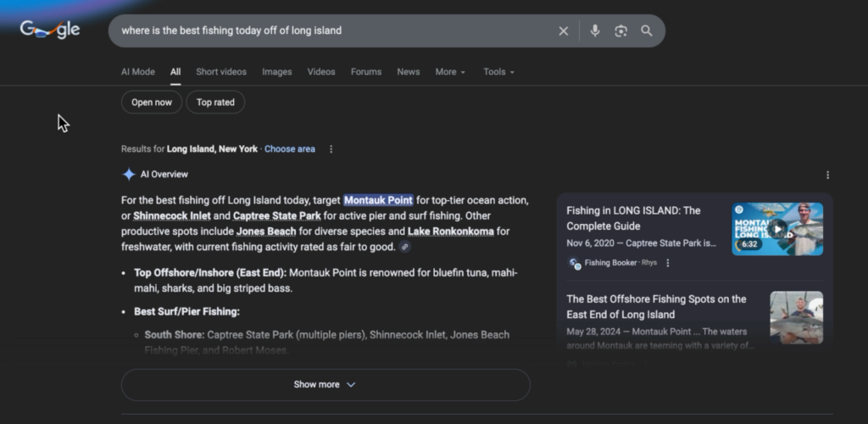This screenshot has width=868, height=424.
Task: Open AI Overview three-dot options menu
Action: pyautogui.click(x=827, y=175)
